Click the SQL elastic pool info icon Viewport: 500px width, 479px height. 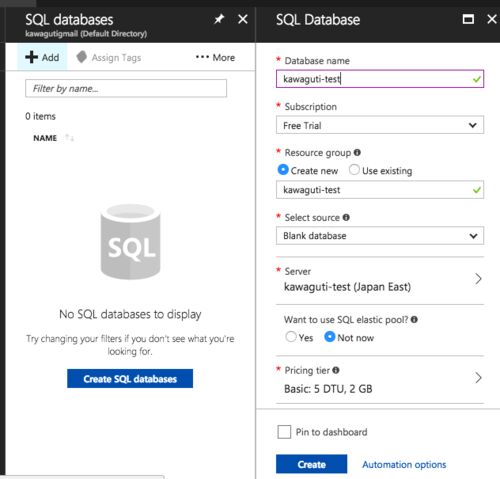click(x=414, y=319)
